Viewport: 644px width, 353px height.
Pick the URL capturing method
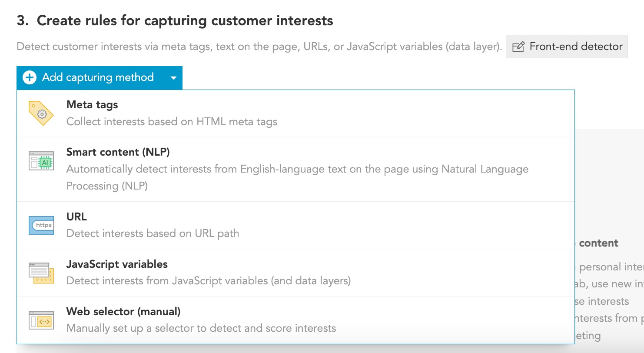click(x=295, y=225)
